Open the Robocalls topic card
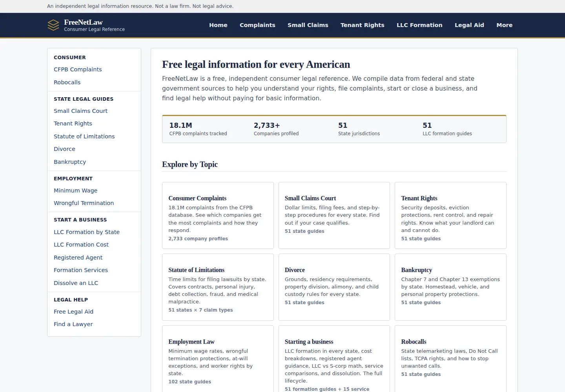This screenshot has width=565, height=392. click(450, 359)
